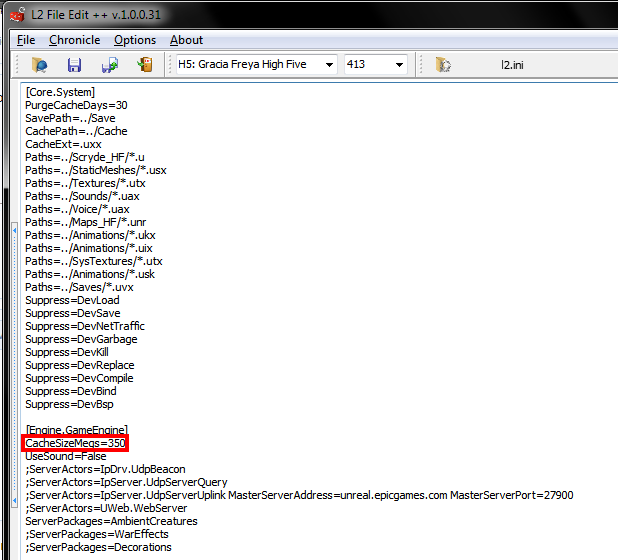The image size is (618, 560).
Task: Click the [Core.System] section header line
Action: click(x=60, y=92)
